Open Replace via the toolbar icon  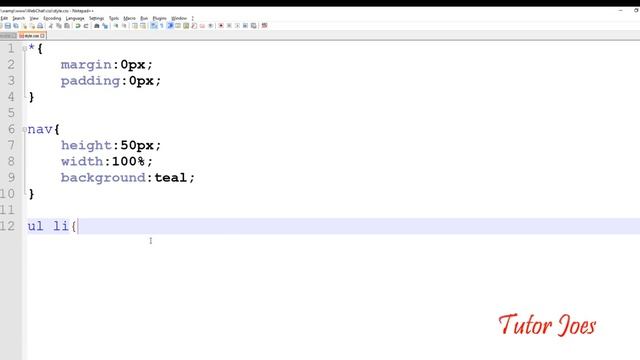(105, 26)
